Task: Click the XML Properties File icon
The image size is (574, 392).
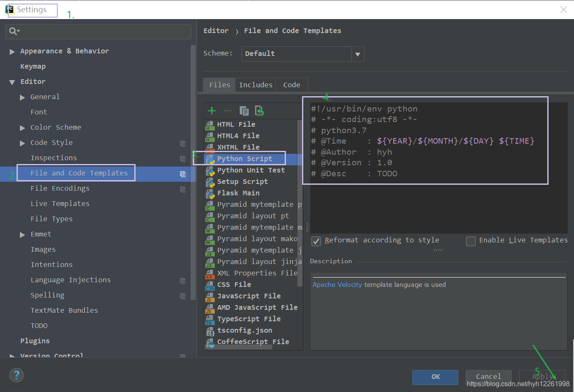Action: pyautogui.click(x=210, y=274)
